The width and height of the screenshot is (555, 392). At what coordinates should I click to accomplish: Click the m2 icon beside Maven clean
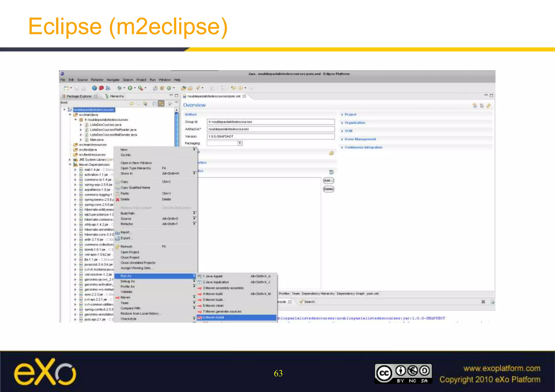point(200,306)
